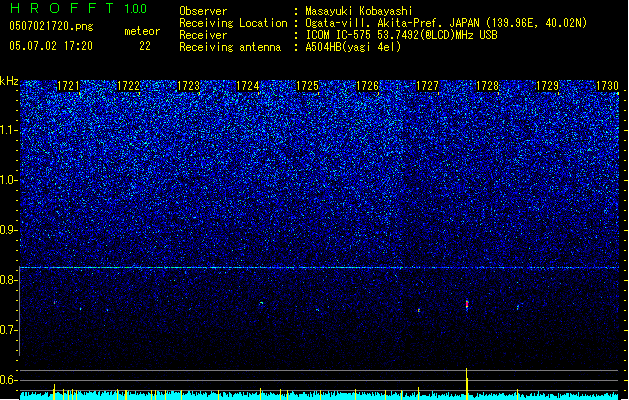Image resolution: width=629 pixels, height=400 pixels.
Task: Click the 'meteor' count label
Action: coord(142,31)
